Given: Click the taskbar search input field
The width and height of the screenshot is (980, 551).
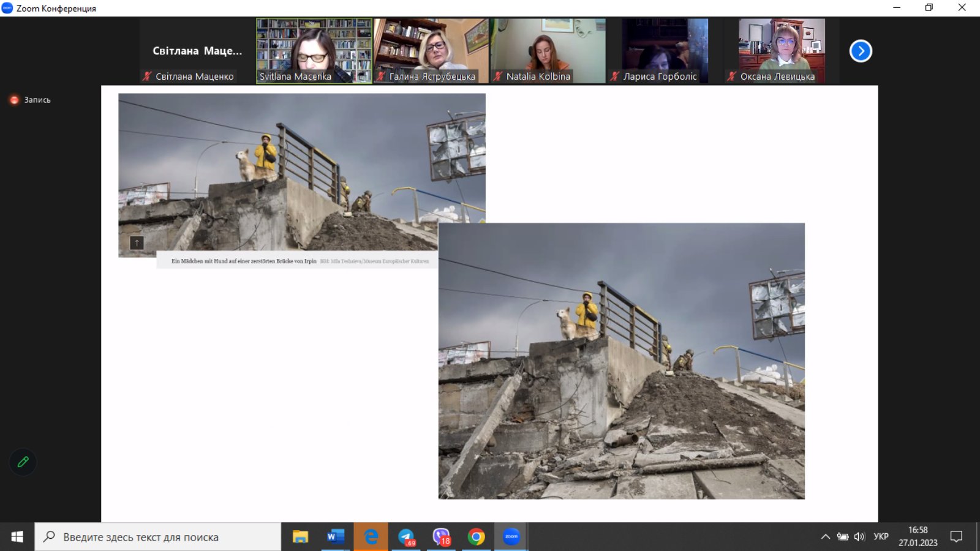Looking at the screenshot, I should [158, 537].
